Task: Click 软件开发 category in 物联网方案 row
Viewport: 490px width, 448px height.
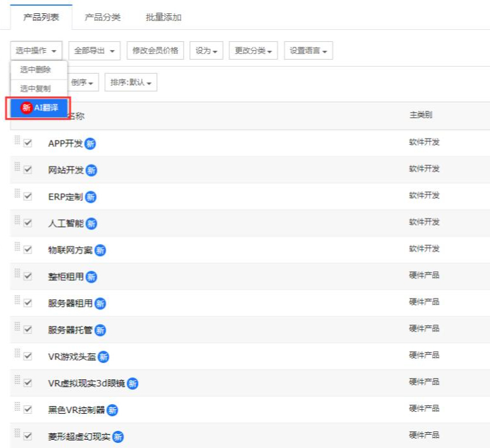Action: [x=425, y=248]
